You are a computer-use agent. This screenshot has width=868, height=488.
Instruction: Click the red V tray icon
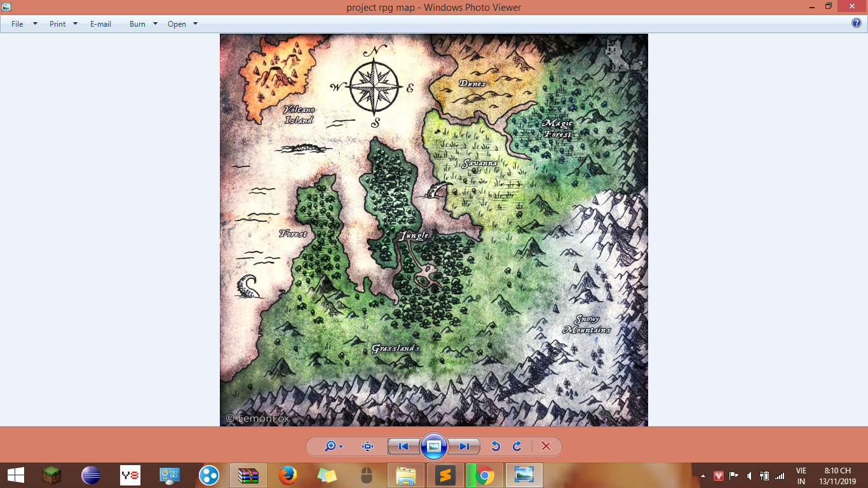(719, 476)
